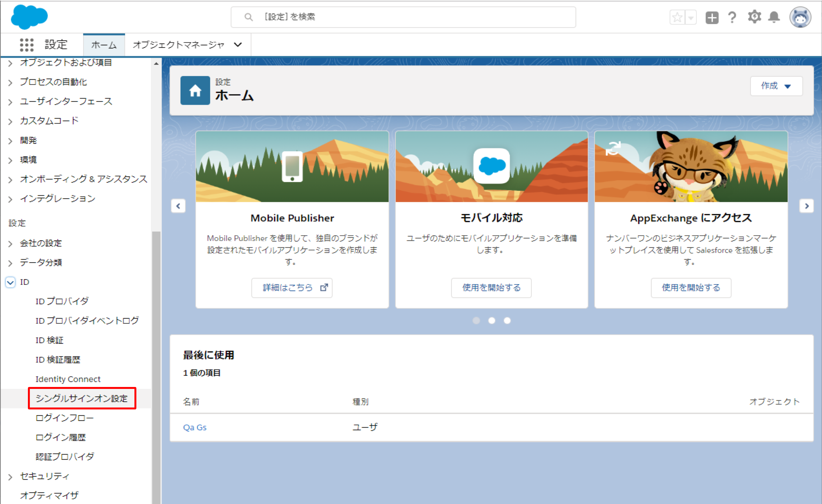Click the 種別 column header
This screenshot has width=822, height=504.
(361, 402)
